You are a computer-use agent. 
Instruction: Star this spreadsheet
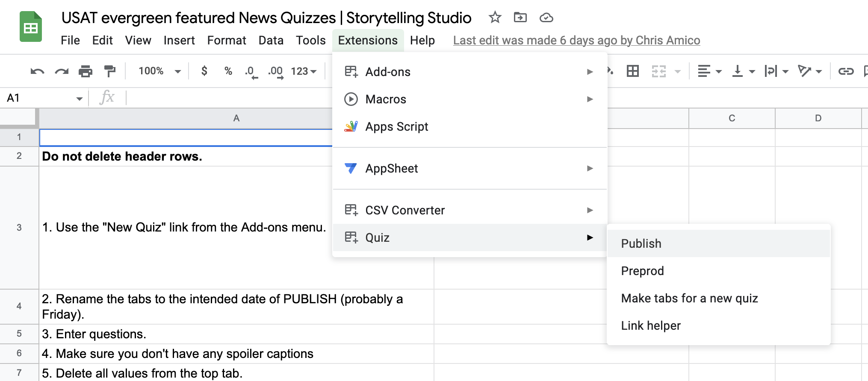pyautogui.click(x=495, y=18)
